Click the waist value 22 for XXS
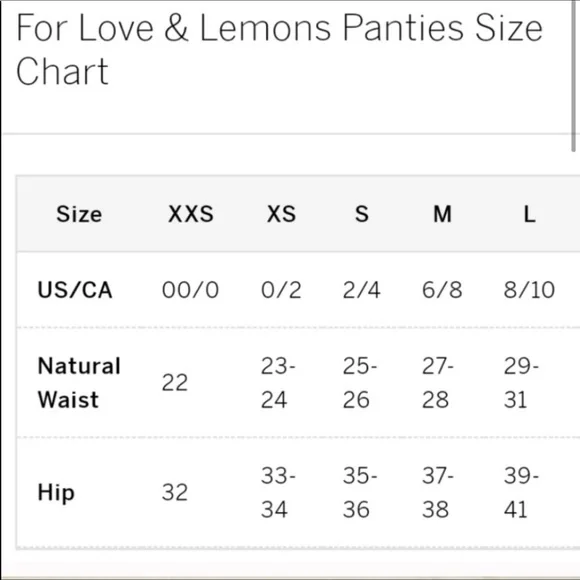The width and height of the screenshot is (580, 580). 175,383
